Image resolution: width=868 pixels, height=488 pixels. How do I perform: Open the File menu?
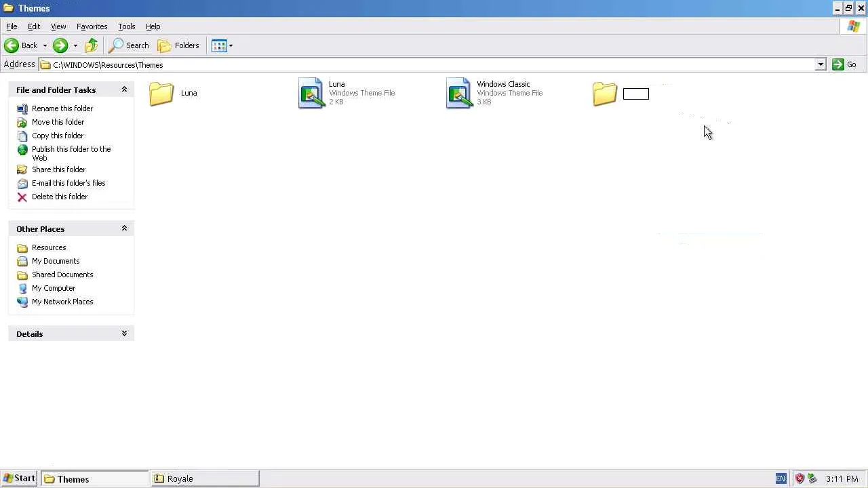pyautogui.click(x=12, y=26)
